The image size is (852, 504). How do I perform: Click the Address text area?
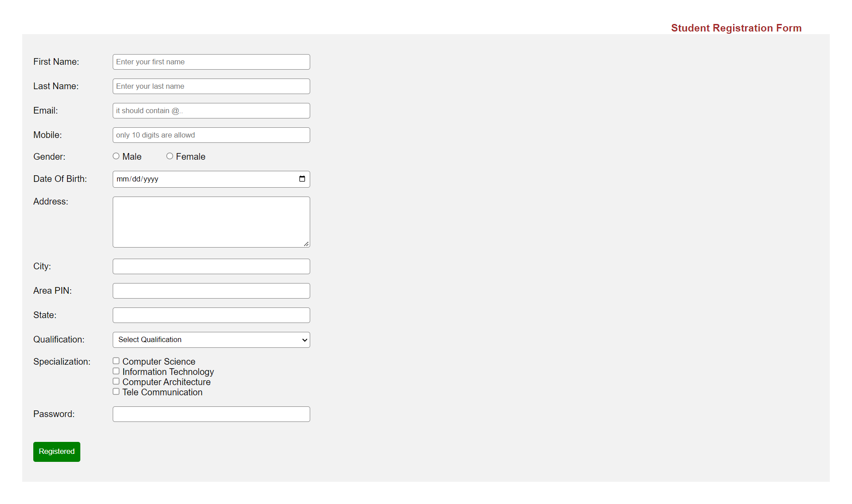pyautogui.click(x=211, y=222)
